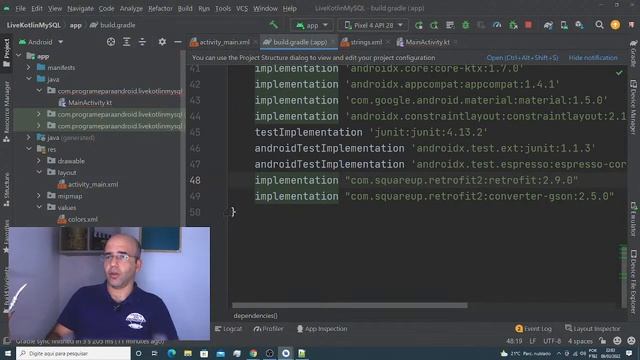
Task: Open the SDK Manager toolbar icon
Action: [579, 25]
